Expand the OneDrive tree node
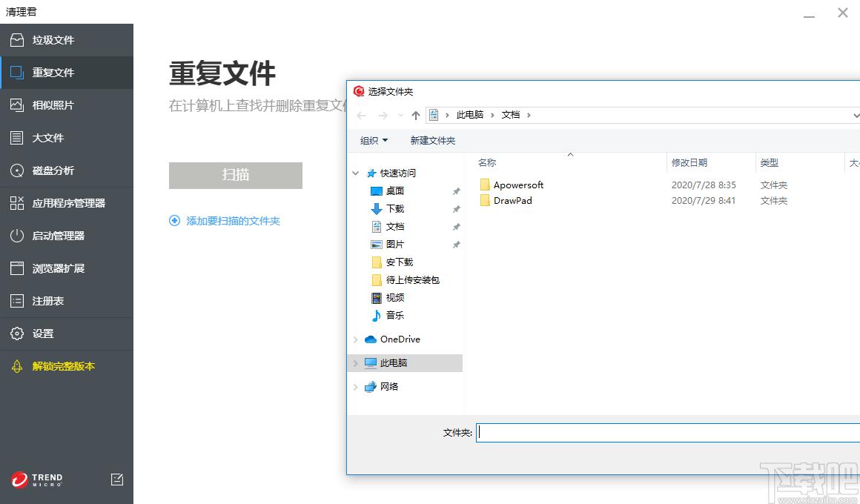The height and width of the screenshot is (504, 860). [356, 339]
